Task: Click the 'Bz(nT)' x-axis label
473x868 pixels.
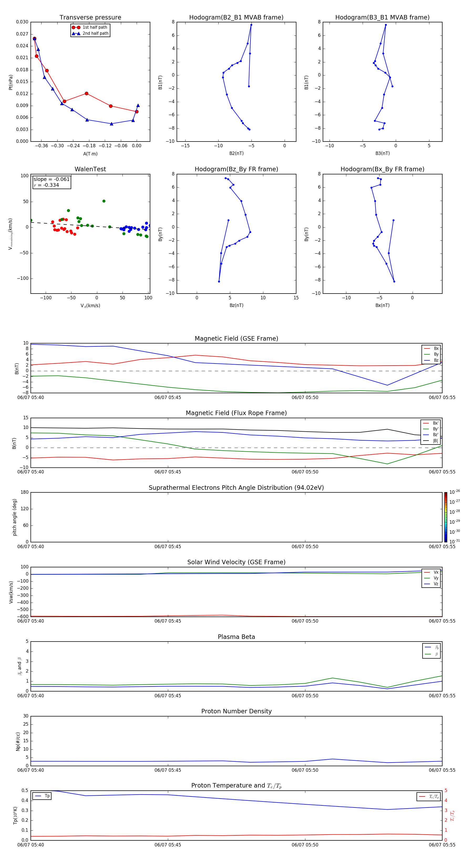Action: pos(236,305)
